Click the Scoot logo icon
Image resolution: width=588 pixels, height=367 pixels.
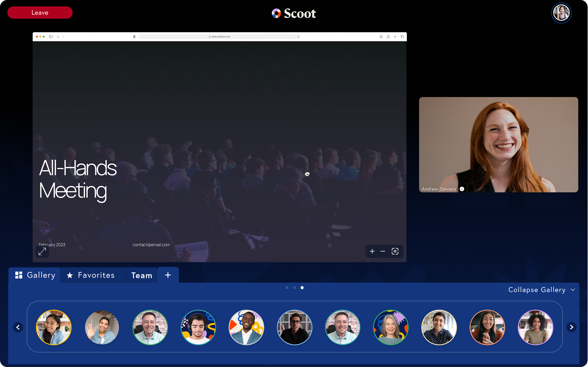[x=276, y=13]
